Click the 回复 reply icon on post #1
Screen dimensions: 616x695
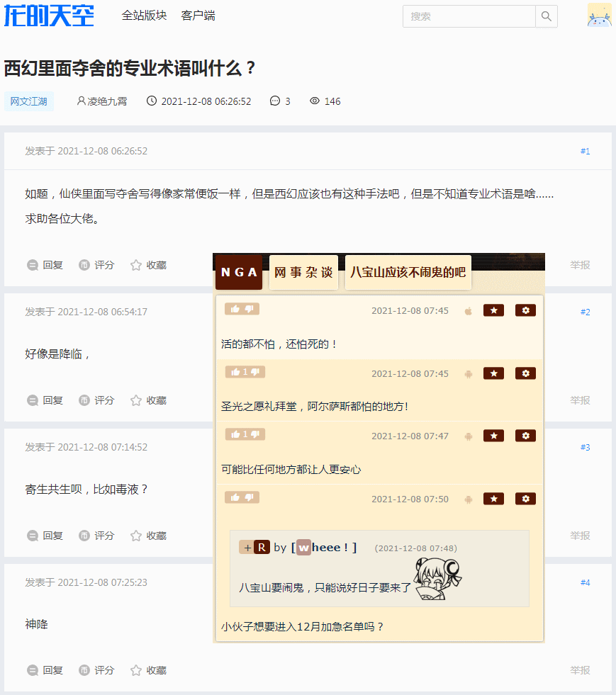(33, 264)
